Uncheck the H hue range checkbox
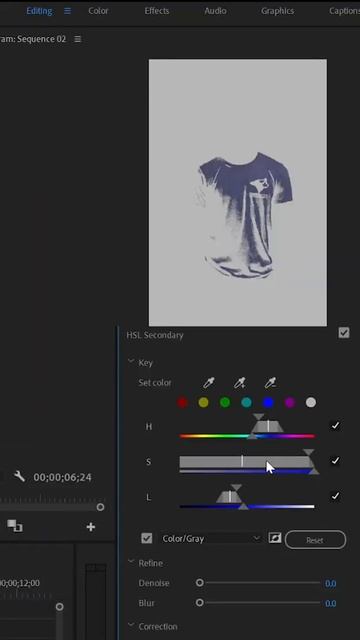 [x=335, y=426]
